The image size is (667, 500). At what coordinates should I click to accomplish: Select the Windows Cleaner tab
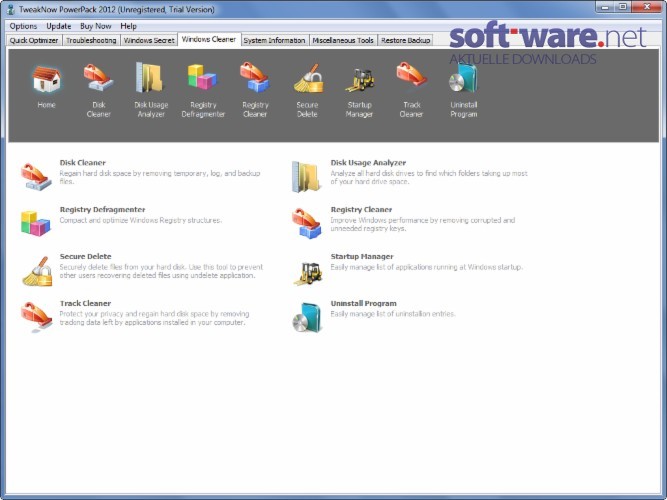tap(209, 39)
